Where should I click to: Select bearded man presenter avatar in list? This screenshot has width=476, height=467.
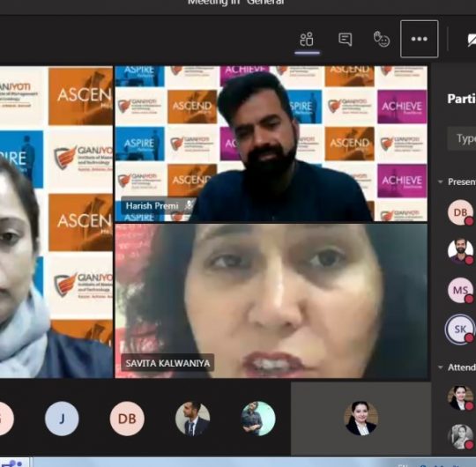(x=460, y=251)
